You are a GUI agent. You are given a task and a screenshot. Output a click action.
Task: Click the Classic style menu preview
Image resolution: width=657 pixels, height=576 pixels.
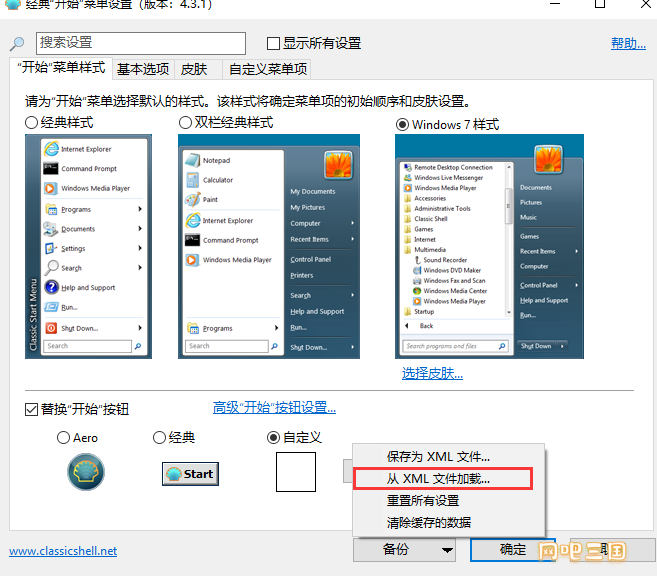click(x=88, y=246)
